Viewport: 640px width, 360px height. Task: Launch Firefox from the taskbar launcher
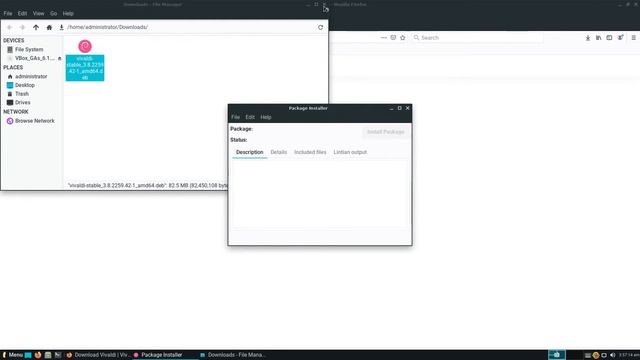(38, 355)
